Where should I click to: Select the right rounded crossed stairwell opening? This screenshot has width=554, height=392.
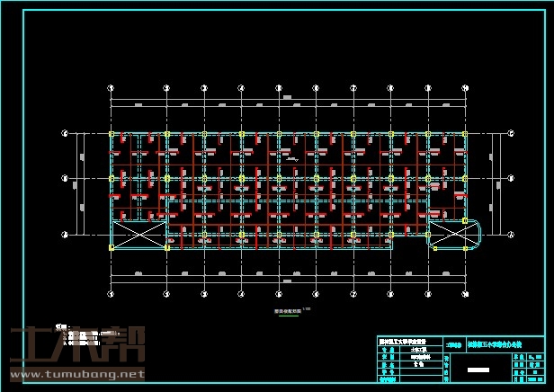point(453,234)
